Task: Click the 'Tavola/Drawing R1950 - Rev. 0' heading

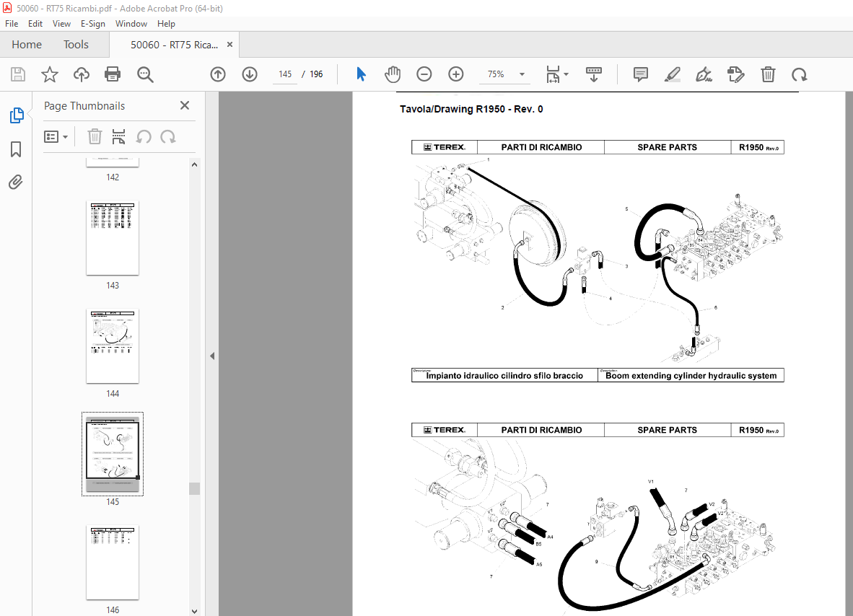Action: (x=471, y=109)
